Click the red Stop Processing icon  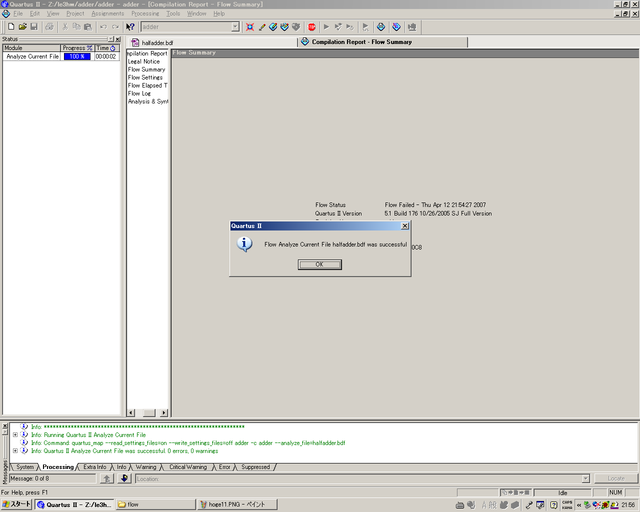click(x=312, y=27)
